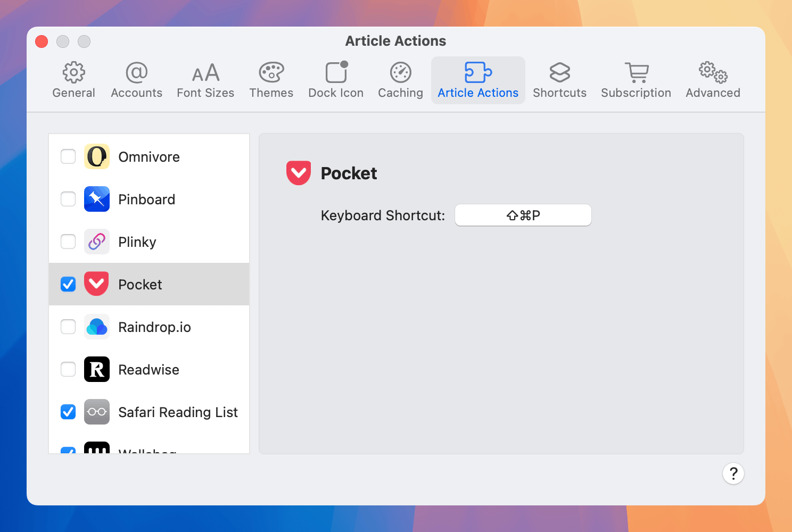Viewport: 792px width, 532px height.
Task: Select the Plinky row label
Action: click(x=137, y=242)
